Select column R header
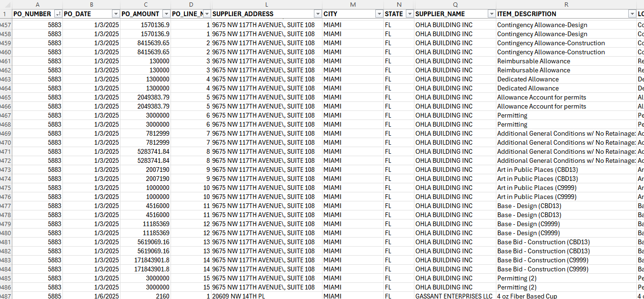Image resolution: width=644 pixels, height=299 pixels. point(566,4)
